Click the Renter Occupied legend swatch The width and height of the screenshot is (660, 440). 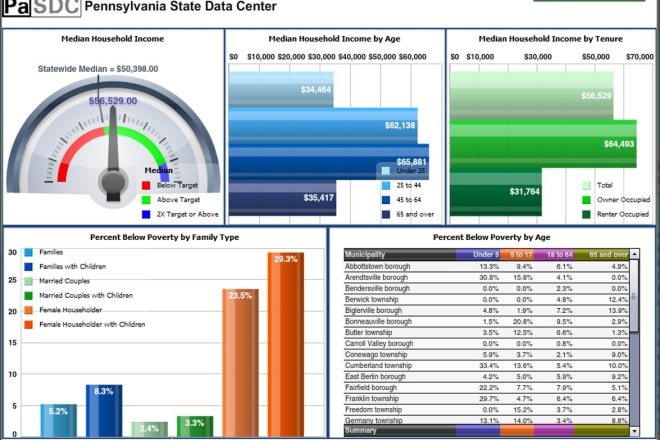[586, 214]
